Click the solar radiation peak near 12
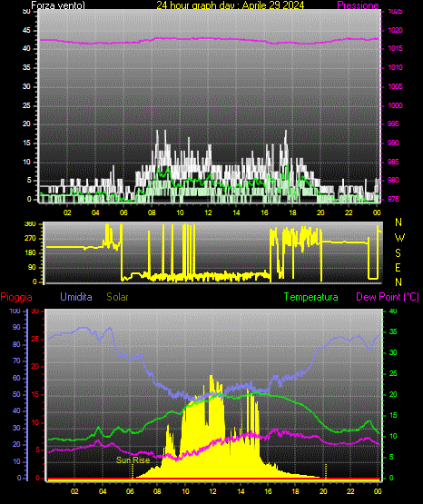 [x=211, y=378]
